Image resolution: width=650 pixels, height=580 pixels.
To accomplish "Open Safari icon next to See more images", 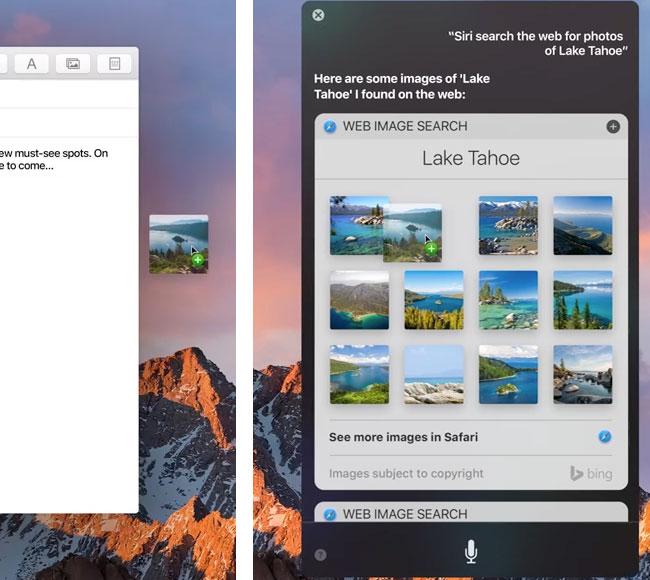I will pos(605,437).
